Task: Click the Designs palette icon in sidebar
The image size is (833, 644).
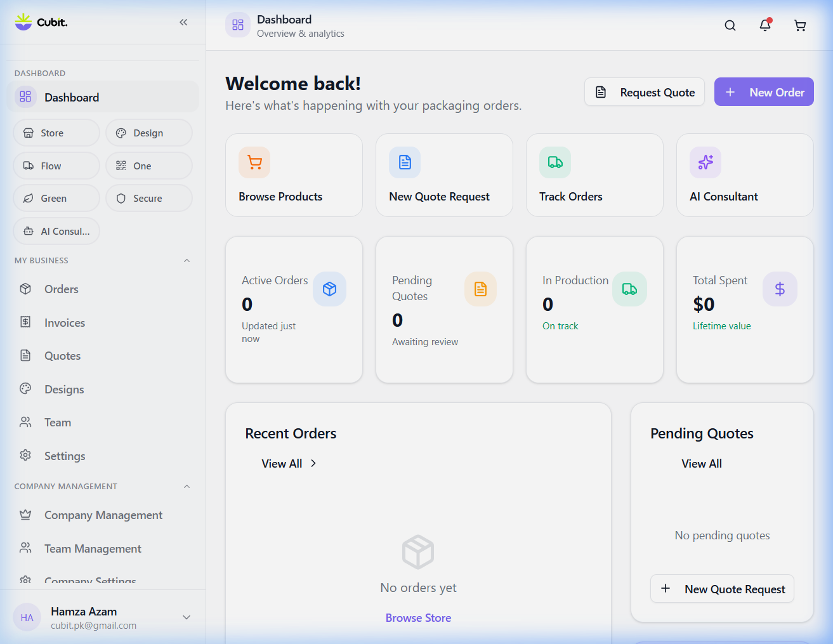Action: [x=25, y=389]
